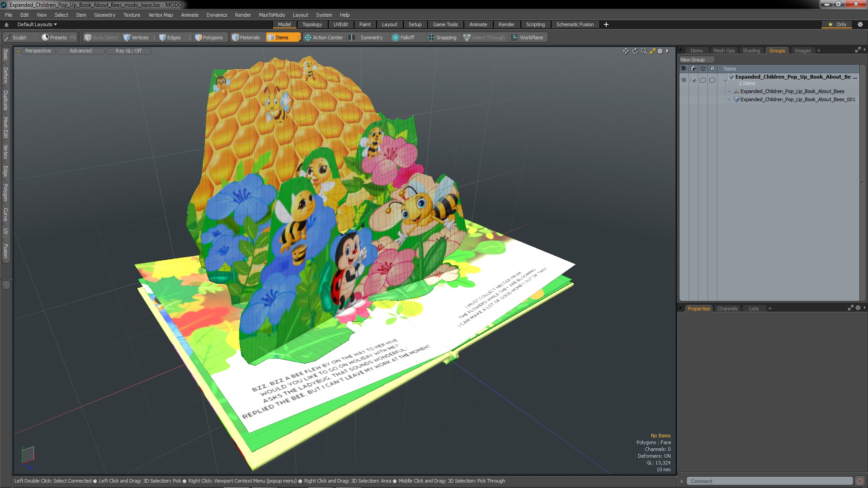Add a tab next to Lists
Viewport: 868px width, 488px height.
[x=770, y=309]
